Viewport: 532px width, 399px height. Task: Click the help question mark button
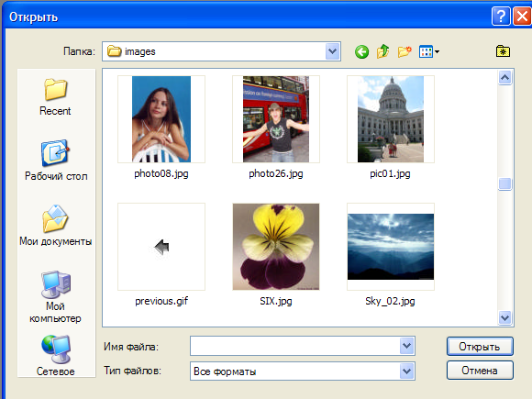[x=501, y=16]
